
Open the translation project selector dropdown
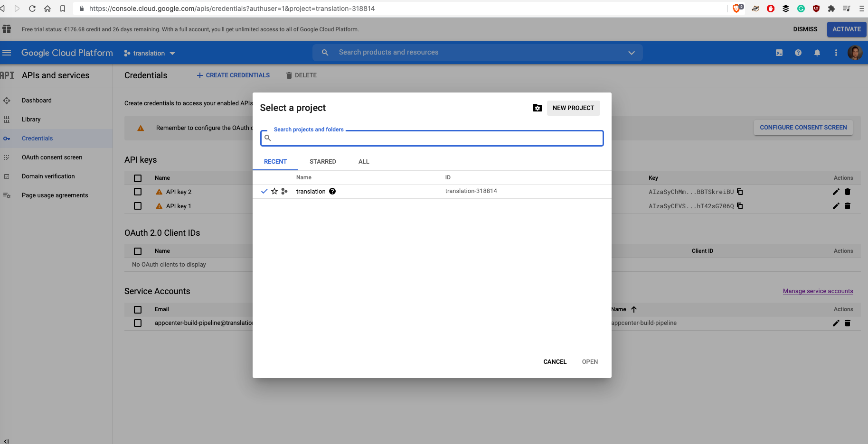click(x=150, y=53)
